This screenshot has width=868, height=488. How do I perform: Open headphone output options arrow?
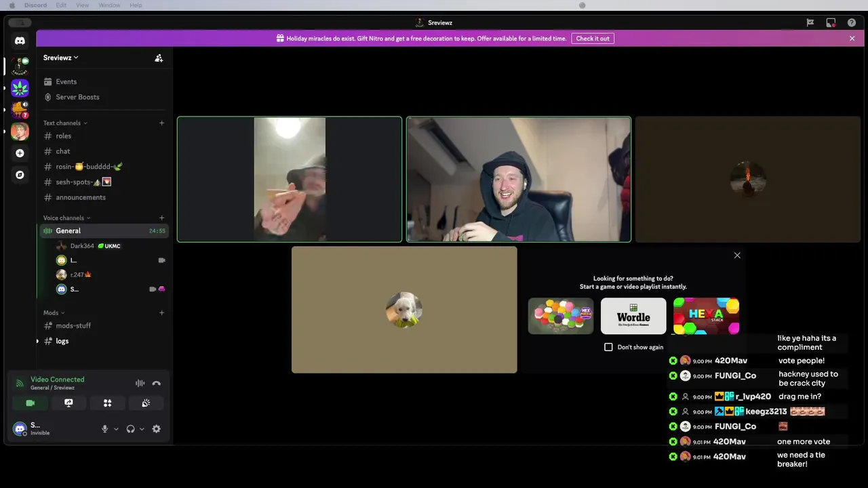coord(142,429)
